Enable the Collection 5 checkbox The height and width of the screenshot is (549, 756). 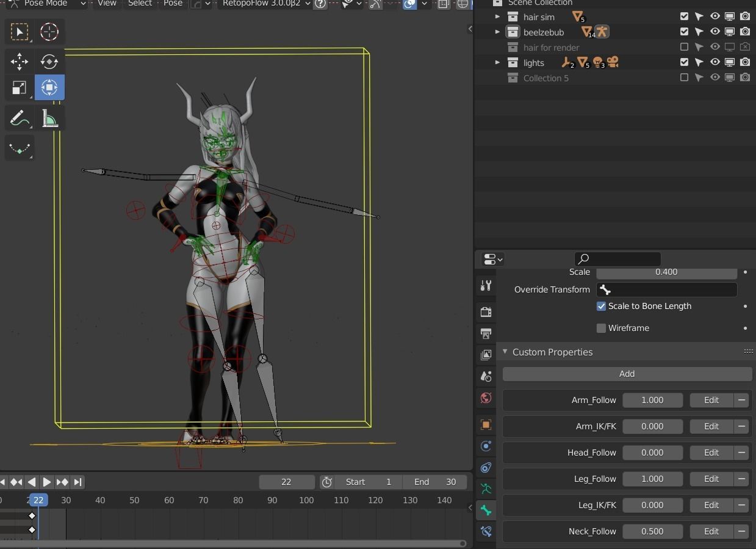tap(684, 78)
